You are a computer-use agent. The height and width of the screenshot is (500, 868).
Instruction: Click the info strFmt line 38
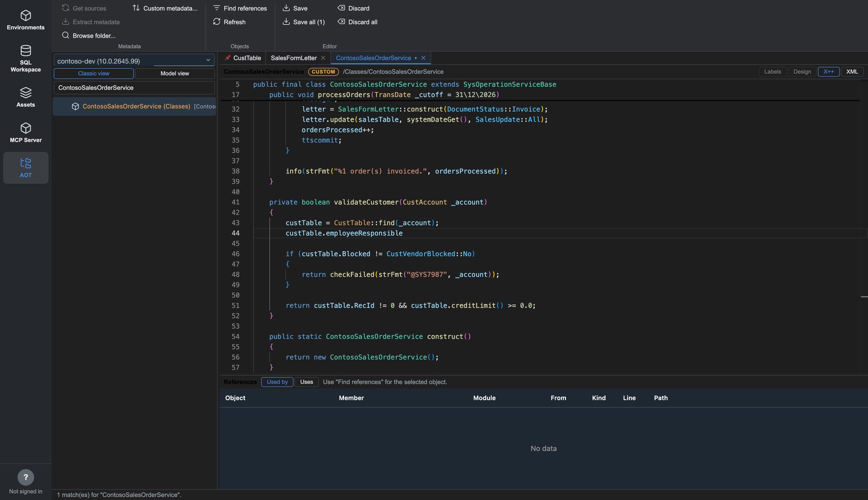click(396, 171)
